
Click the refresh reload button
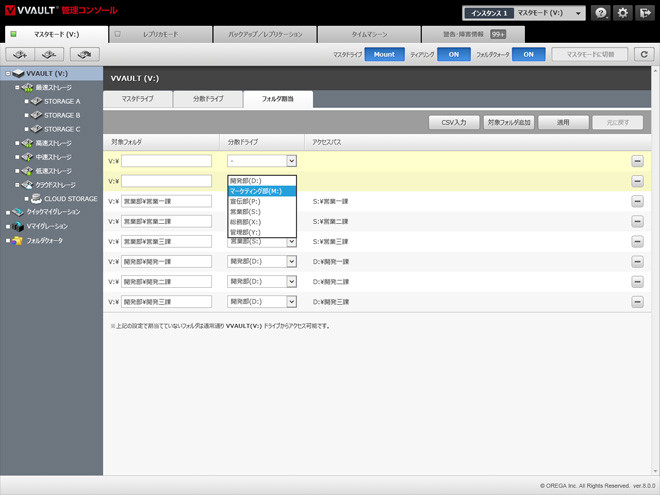tap(644, 54)
